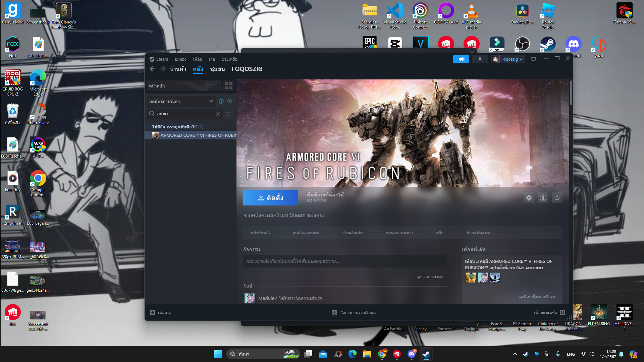Open the ร้านค้าแต้ม points shop link
Viewport: 644px width, 362px height.
pyautogui.click(x=353, y=233)
